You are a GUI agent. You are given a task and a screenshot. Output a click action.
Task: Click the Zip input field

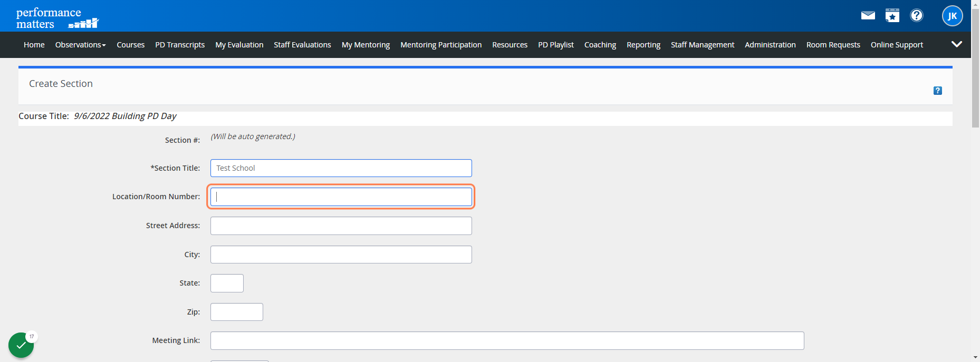(237, 312)
